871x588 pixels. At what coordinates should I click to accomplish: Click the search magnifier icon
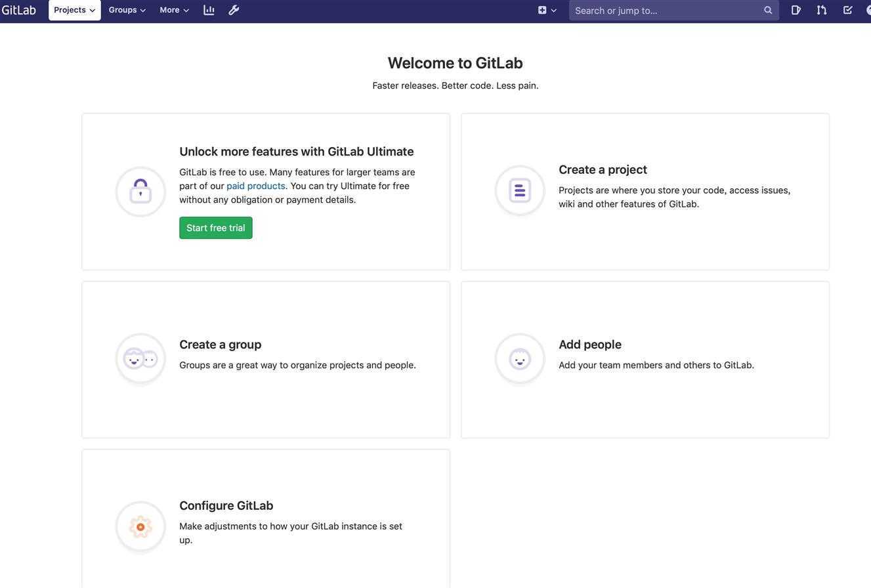coord(768,10)
